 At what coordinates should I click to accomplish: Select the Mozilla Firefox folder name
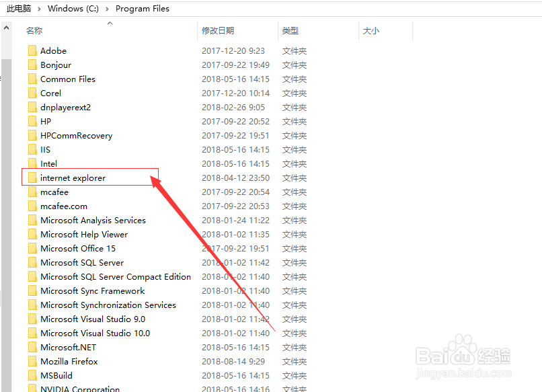(x=69, y=361)
